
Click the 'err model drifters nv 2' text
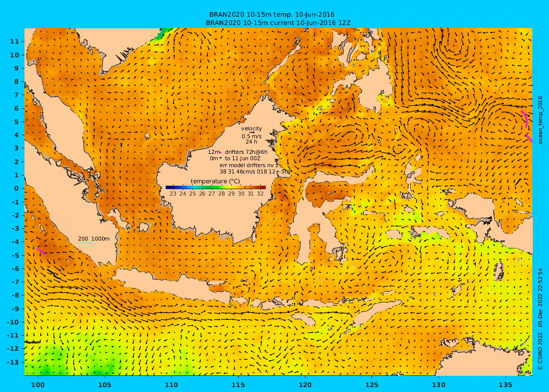pyautogui.click(x=249, y=165)
